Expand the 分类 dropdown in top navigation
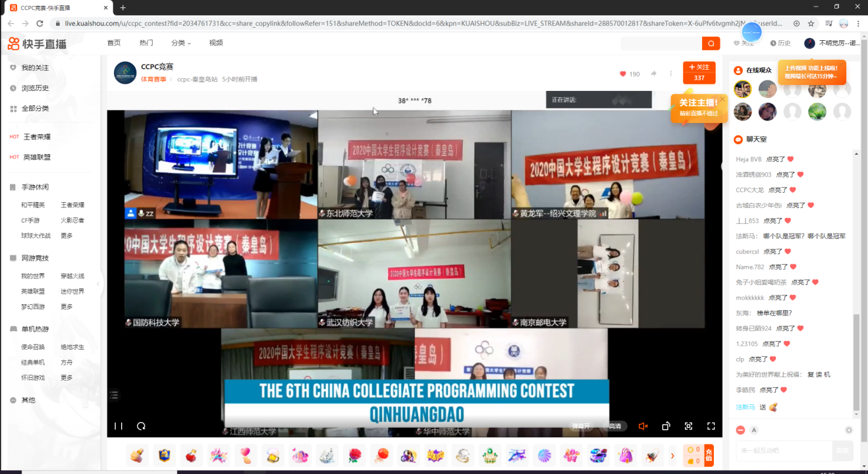Image resolution: width=868 pixels, height=474 pixels. coord(180,43)
